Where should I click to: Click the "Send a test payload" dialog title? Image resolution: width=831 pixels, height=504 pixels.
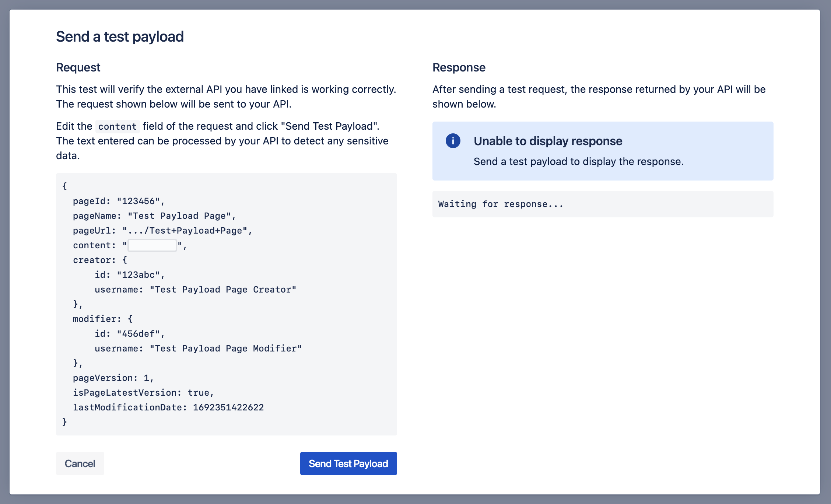[120, 37]
